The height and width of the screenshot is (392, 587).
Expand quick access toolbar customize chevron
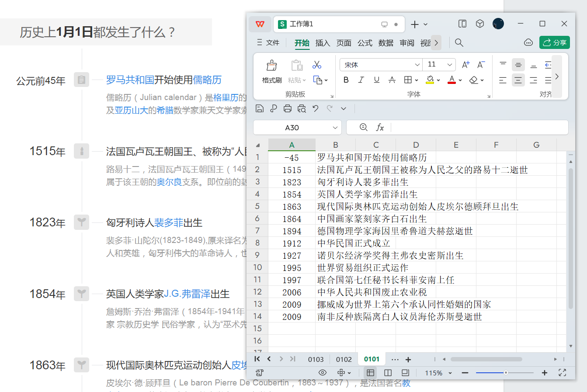click(x=344, y=108)
